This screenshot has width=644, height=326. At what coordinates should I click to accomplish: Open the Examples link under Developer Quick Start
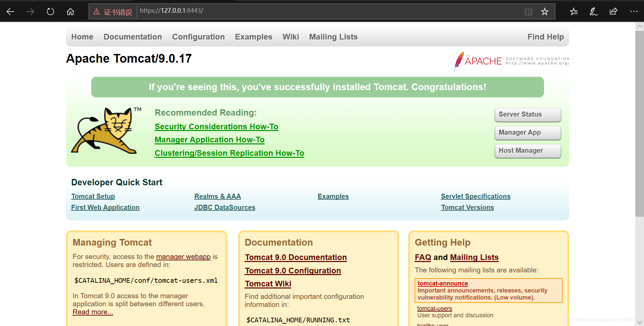[333, 196]
